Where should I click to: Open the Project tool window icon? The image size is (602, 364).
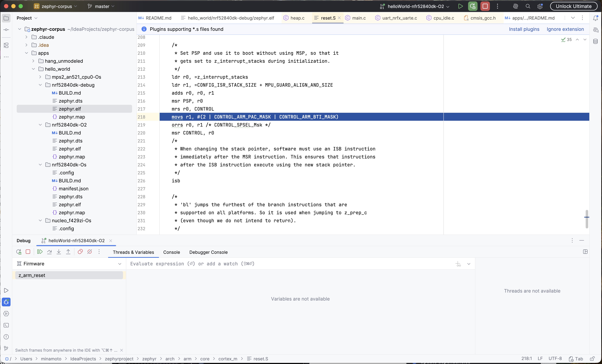click(6, 18)
